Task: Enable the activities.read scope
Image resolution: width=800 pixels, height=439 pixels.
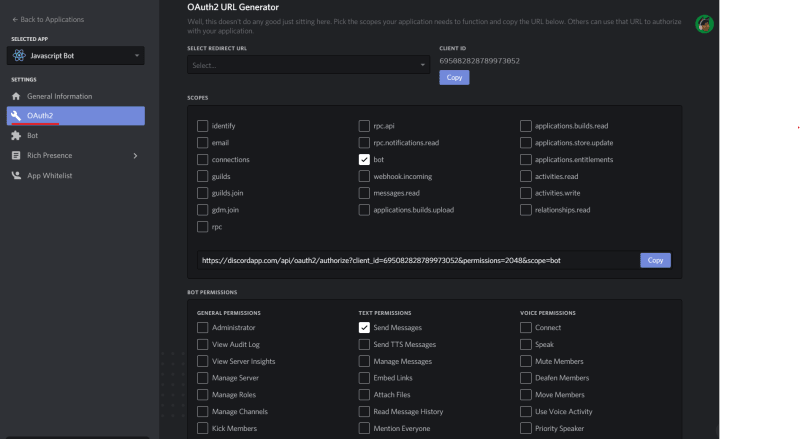Action: [x=526, y=176]
